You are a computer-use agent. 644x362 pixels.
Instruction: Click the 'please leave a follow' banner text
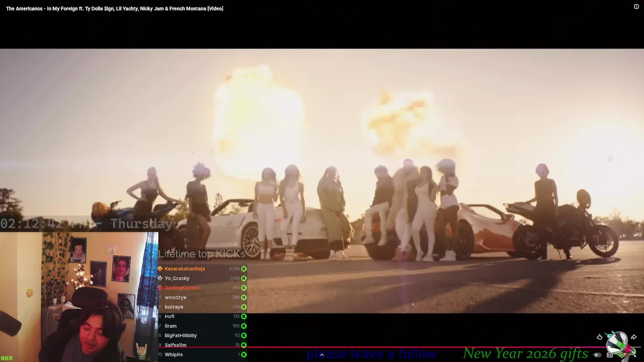pyautogui.click(x=371, y=354)
